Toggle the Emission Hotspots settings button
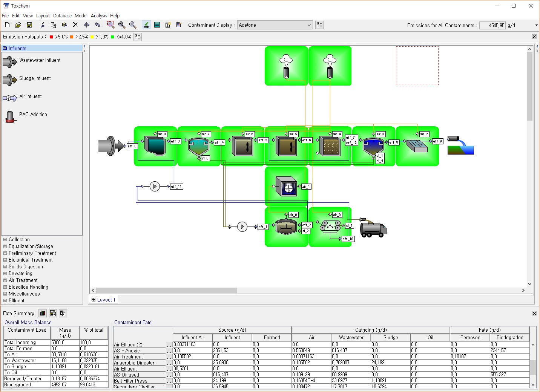This screenshot has height=392, width=540. (x=138, y=37)
